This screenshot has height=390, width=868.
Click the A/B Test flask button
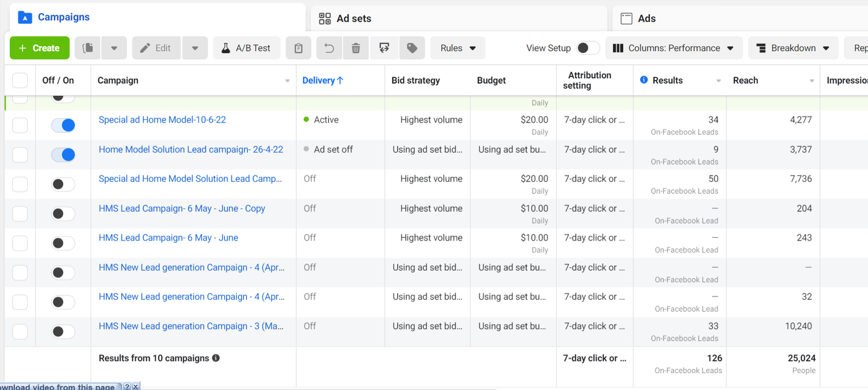pyautogui.click(x=246, y=48)
